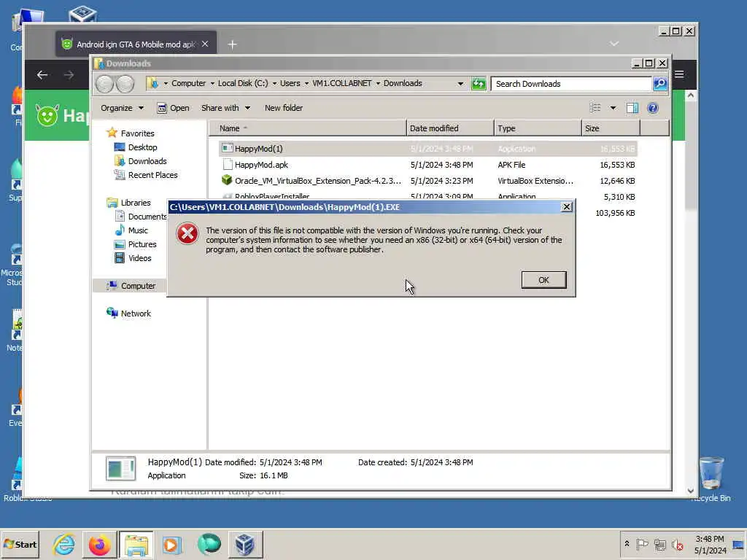
Task: Select the Oracle_VM_VirtualBox_Extension_Pack file
Action: (427, 181)
